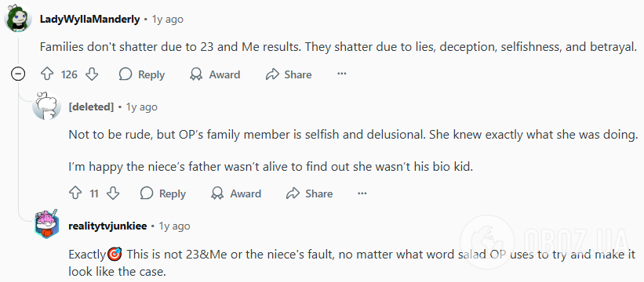This screenshot has width=644, height=282.
Task: Click Reply under LadyWyllaManderly's comment
Action: pyautogui.click(x=142, y=74)
